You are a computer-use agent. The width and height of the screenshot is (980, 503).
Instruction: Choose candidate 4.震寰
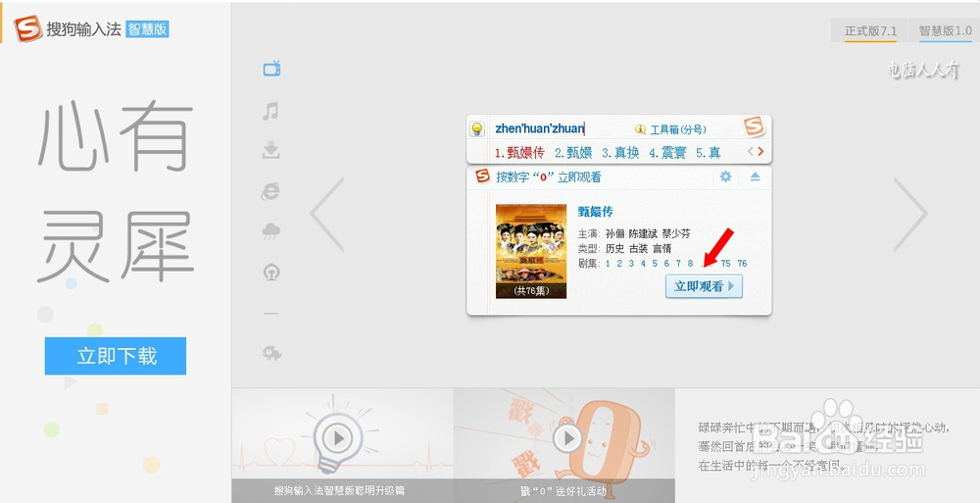click(x=667, y=153)
